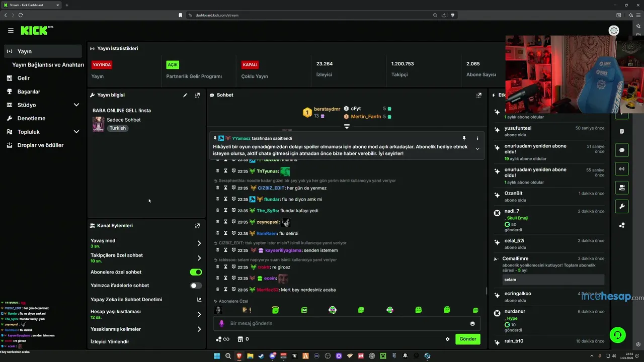This screenshot has height=362, width=644.
Task: Open Hesap yaşı kısıtlaması settings arrow
Action: tap(199, 314)
